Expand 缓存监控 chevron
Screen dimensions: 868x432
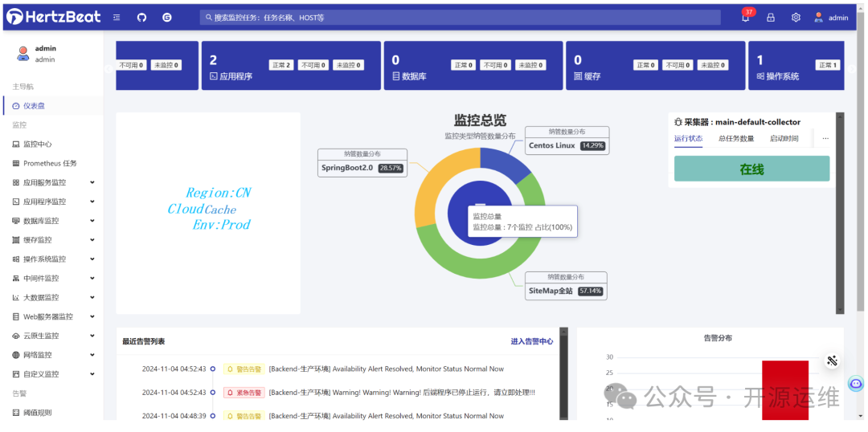click(92, 239)
